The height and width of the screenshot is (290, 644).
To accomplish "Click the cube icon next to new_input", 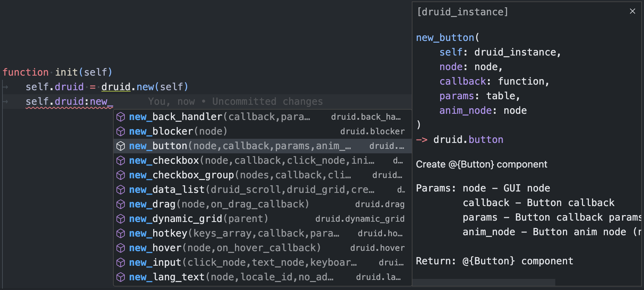I will tap(121, 263).
